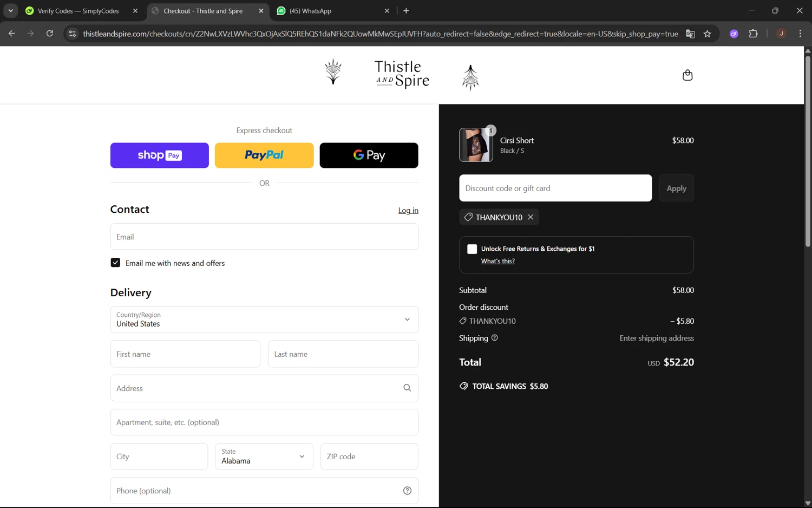Open the Chrome three-dot menu
812x508 pixels.
pyautogui.click(x=800, y=34)
